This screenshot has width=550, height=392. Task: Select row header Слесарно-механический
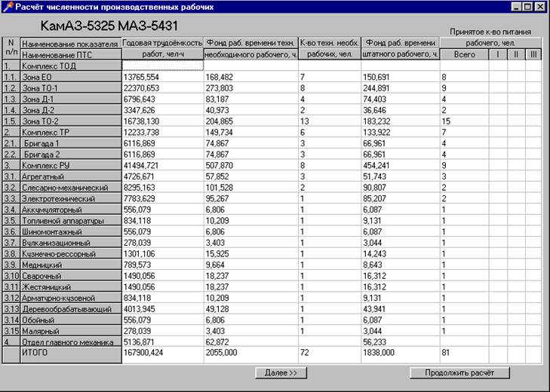(71, 187)
